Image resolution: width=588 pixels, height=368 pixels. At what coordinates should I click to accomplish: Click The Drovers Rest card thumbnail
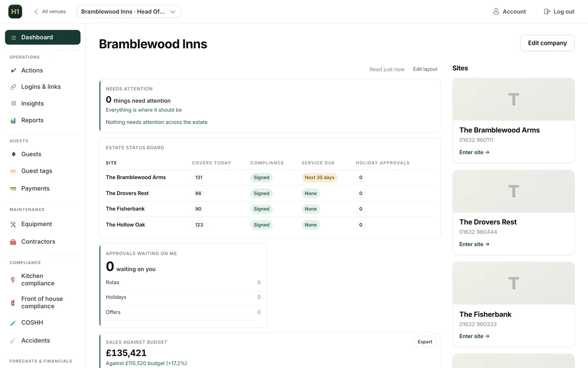[513, 191]
